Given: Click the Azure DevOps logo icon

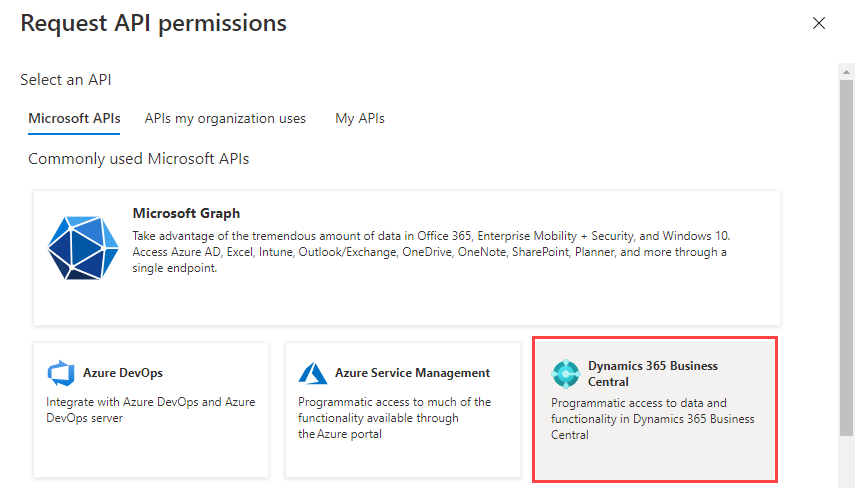Looking at the screenshot, I should click(61, 373).
